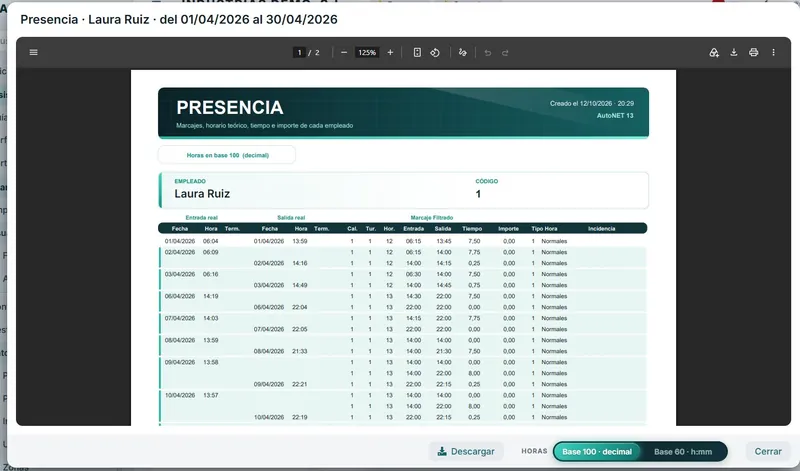The height and width of the screenshot is (471, 800).
Task: Click exit time '14:49' for 03/04/2026
Action: [x=300, y=285]
